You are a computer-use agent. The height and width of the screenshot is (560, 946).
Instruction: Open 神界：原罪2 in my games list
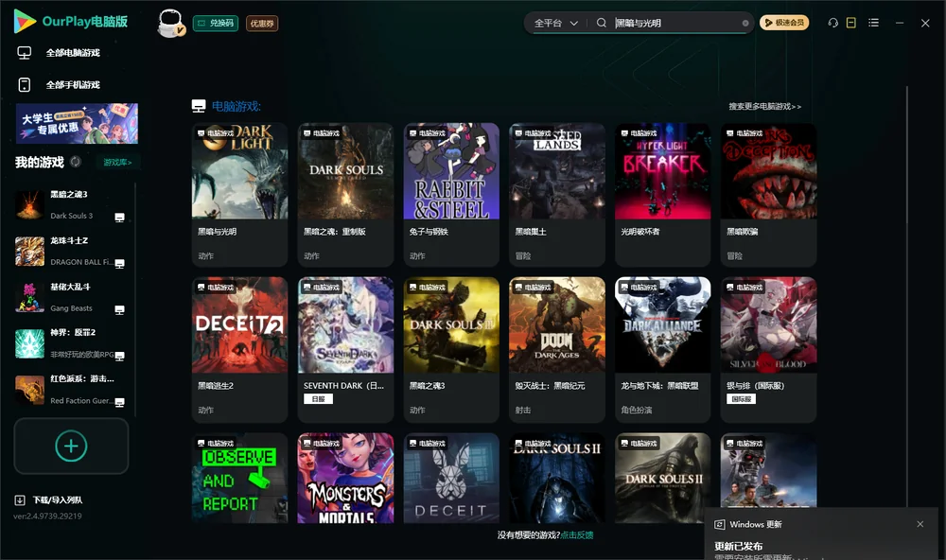(x=71, y=343)
